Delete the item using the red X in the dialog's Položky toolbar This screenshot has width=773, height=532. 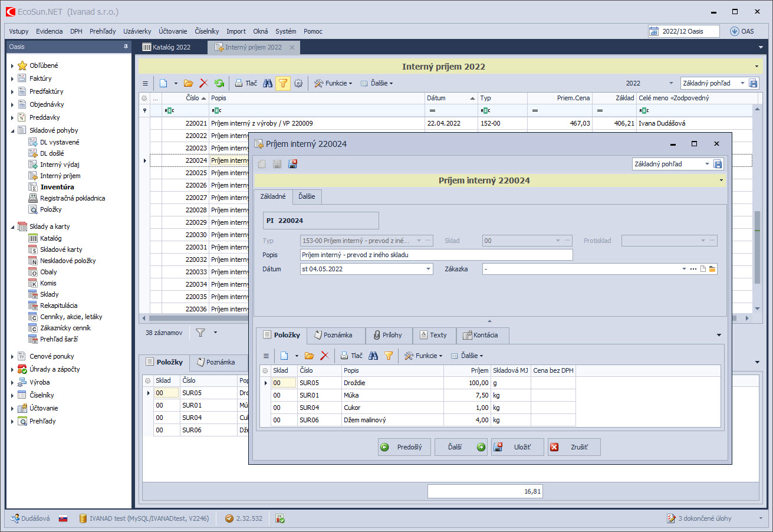pos(324,356)
